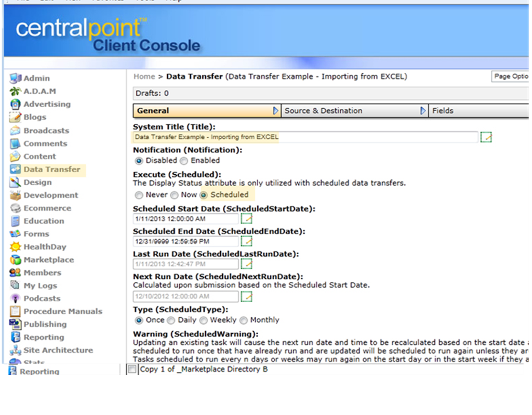Open the Forms icon in sidebar
The image size is (532, 415).
tap(15, 234)
